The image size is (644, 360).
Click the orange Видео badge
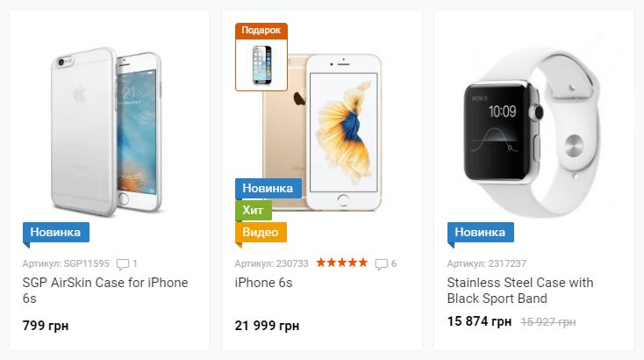pos(261,232)
